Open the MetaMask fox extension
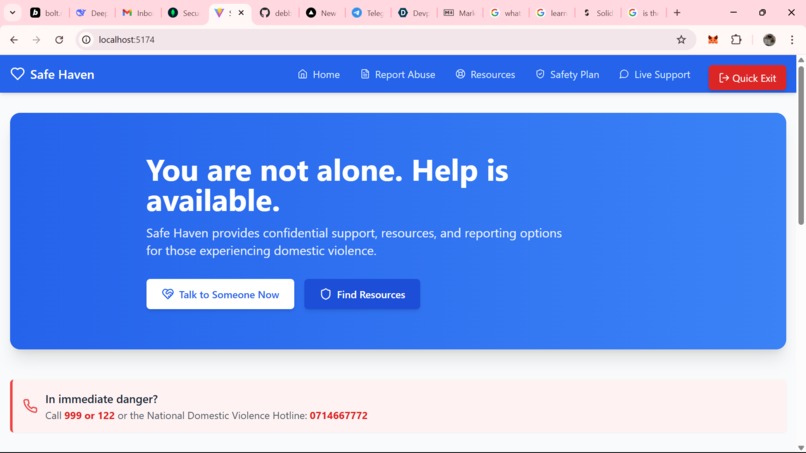This screenshot has height=453, width=806. 712,40
